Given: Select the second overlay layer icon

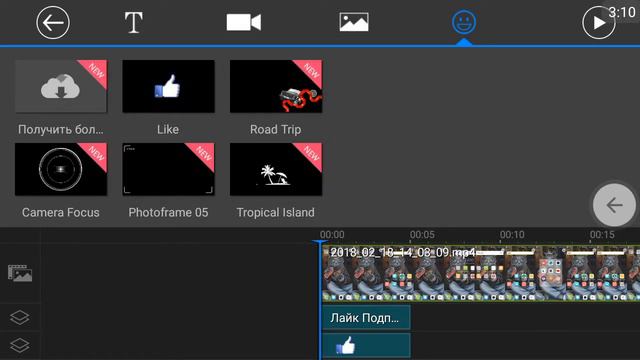Looking at the screenshot, I should pos(20,345).
